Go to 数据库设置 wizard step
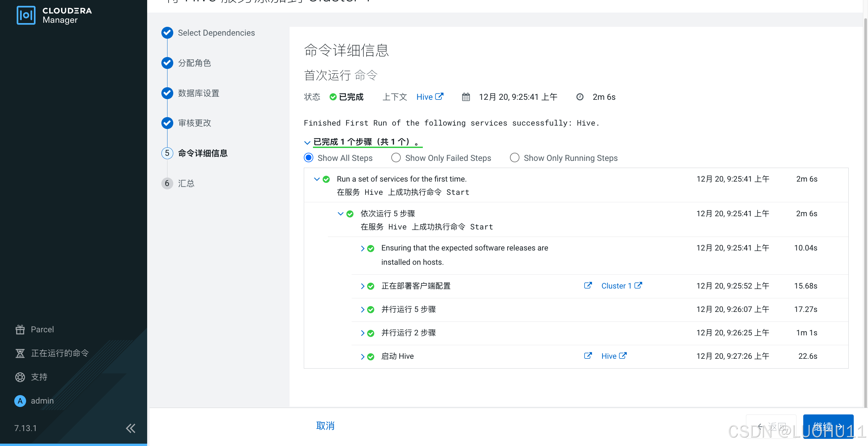868x446 pixels. tap(198, 93)
